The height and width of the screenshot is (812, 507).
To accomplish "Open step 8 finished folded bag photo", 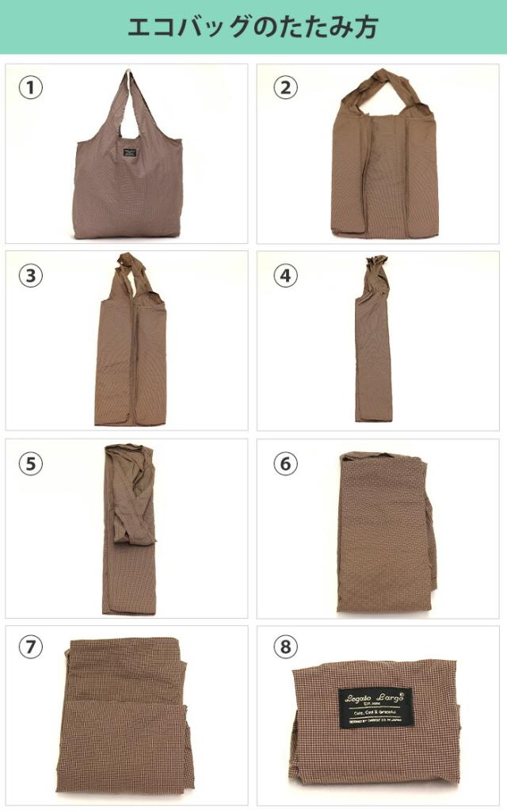I will 378,715.
